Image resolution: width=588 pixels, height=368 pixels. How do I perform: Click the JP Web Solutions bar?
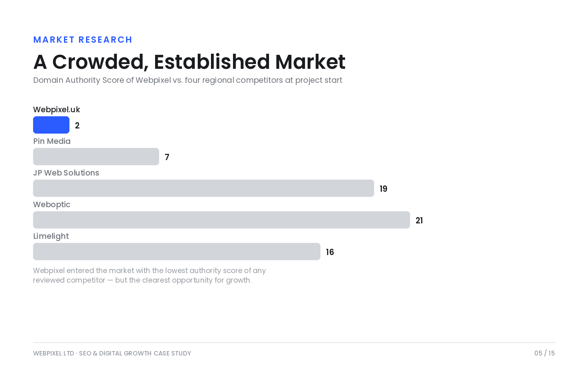pyautogui.click(x=204, y=188)
